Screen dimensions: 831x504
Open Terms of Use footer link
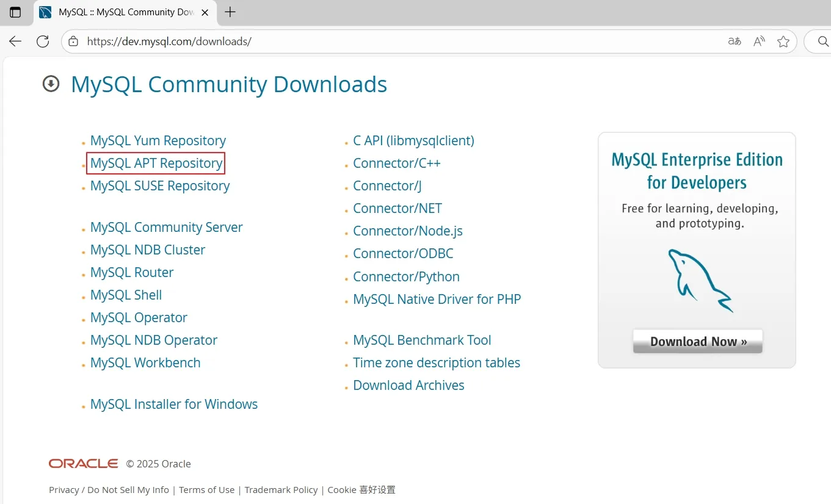[x=207, y=490]
